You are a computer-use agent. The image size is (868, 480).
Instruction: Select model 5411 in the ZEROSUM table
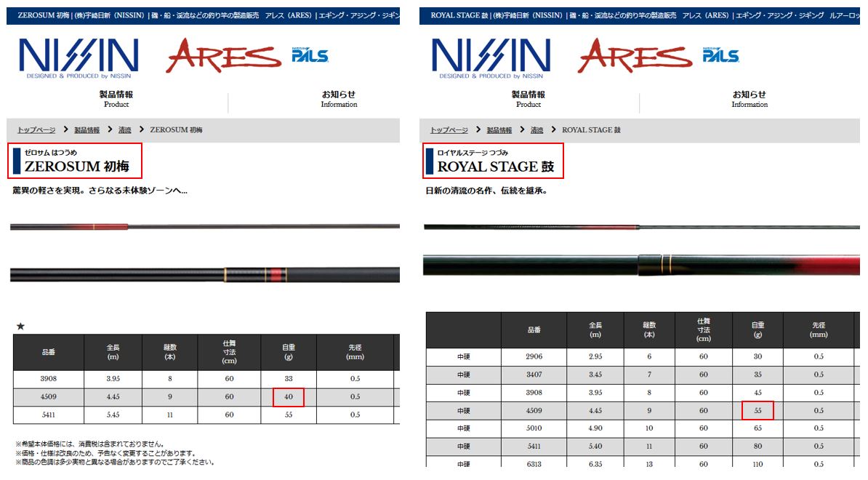pyautogui.click(x=48, y=415)
